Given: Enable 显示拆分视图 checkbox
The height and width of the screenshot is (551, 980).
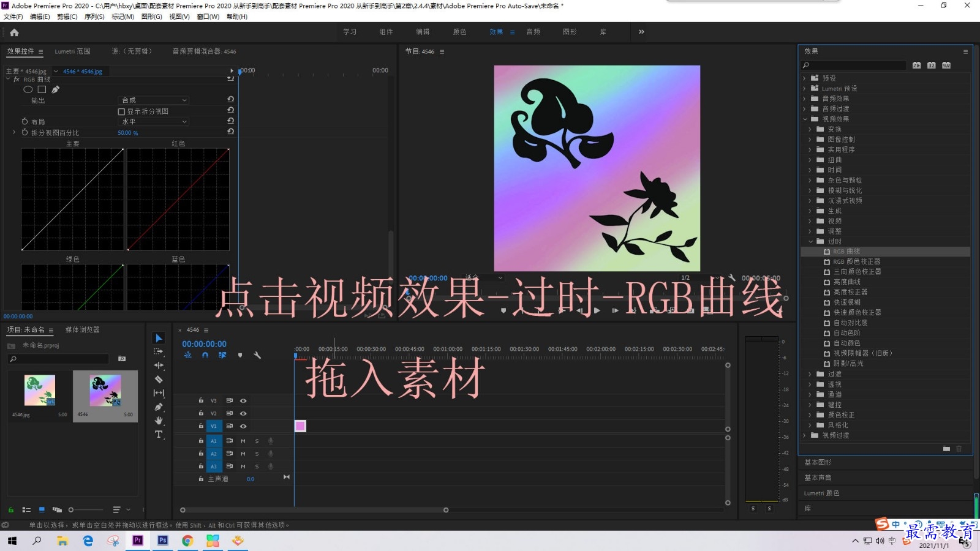Looking at the screenshot, I should tap(121, 111).
